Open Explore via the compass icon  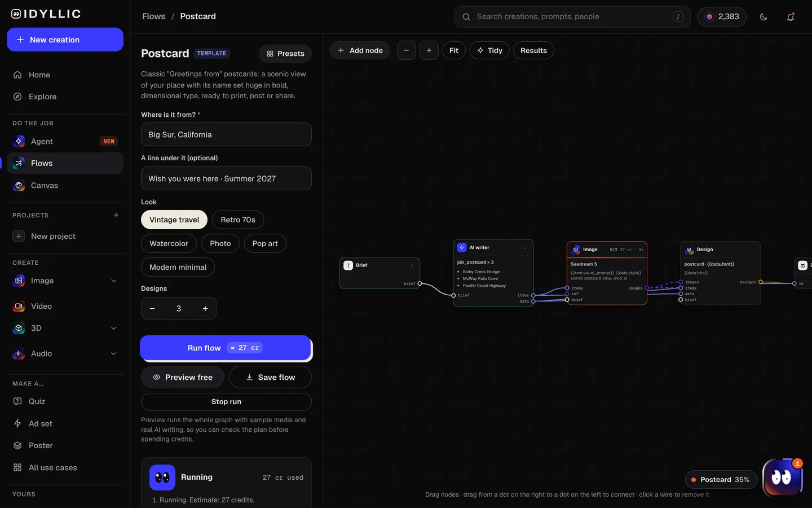pos(17,97)
